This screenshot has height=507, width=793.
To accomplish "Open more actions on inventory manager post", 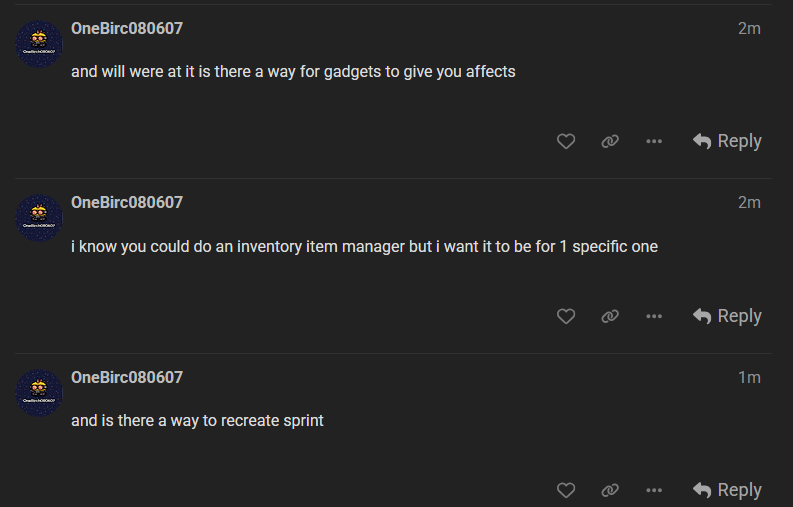I will pyautogui.click(x=654, y=316).
